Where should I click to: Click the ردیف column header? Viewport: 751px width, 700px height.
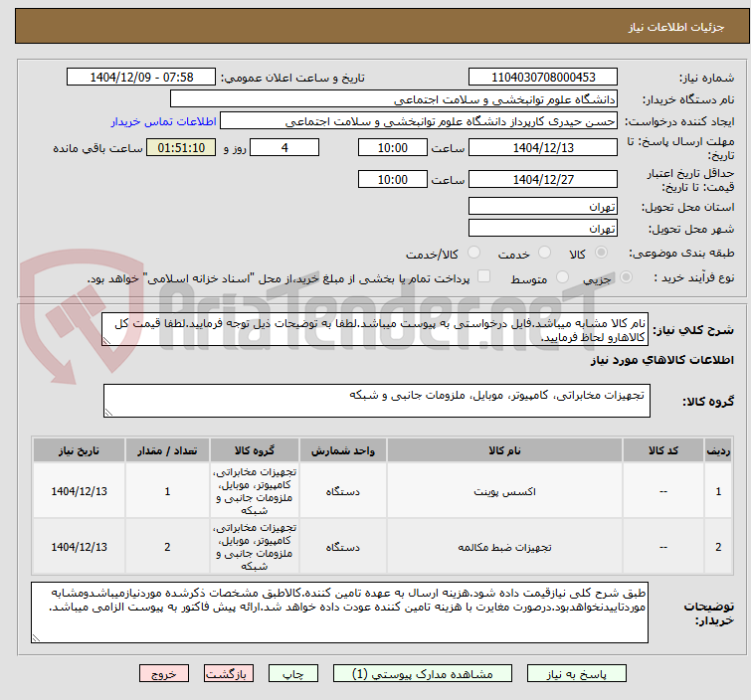tap(718, 450)
